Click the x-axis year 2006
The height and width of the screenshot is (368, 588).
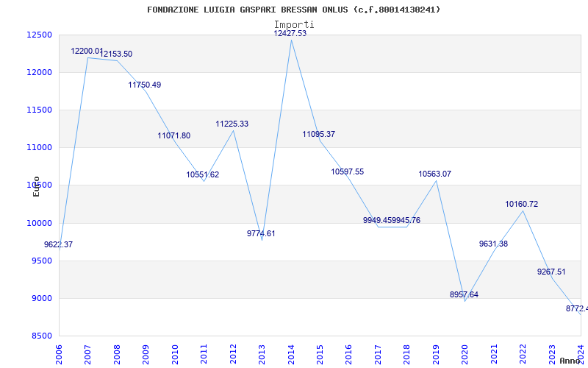pyautogui.click(x=59, y=355)
